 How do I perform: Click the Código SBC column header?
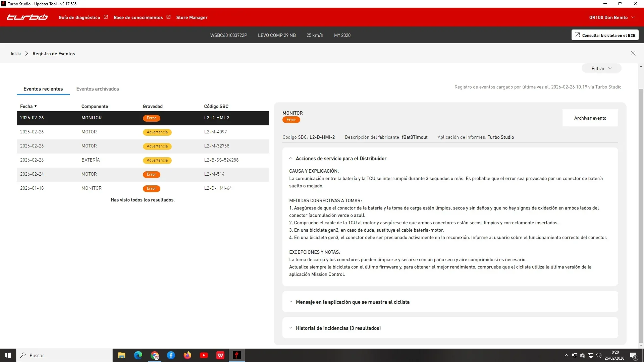[x=216, y=106]
